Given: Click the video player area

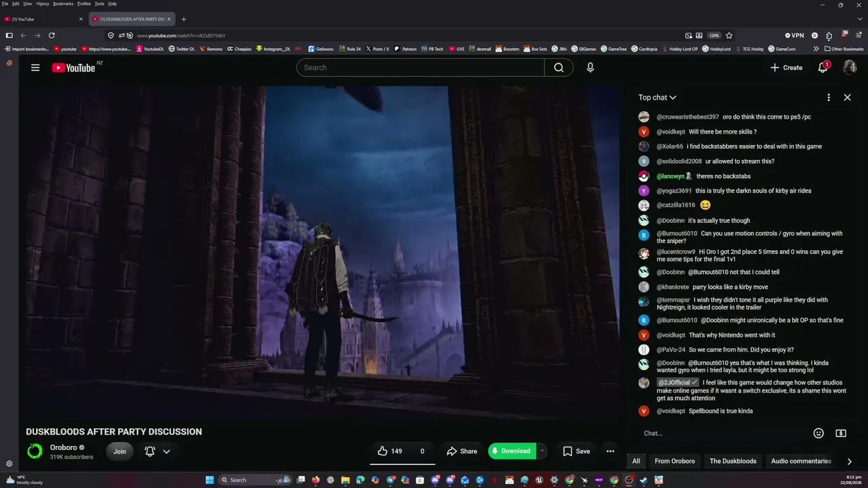Looking at the screenshot, I should [x=319, y=251].
